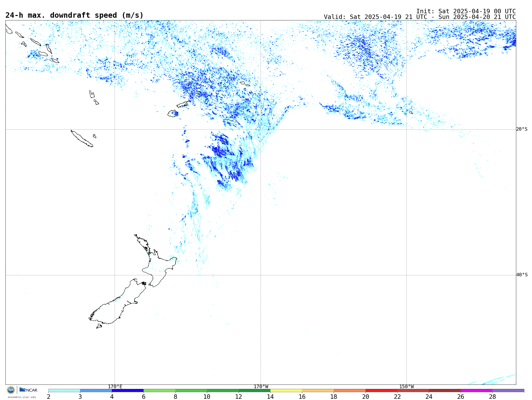Click the 24-h max. downdraft speed title
This screenshot has height=400, width=532.
74,15
